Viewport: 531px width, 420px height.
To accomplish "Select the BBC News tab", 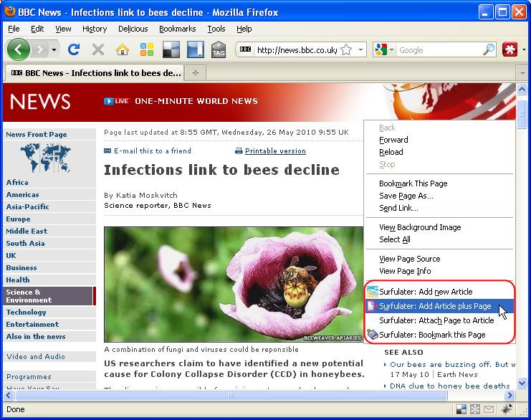I will click(x=95, y=73).
